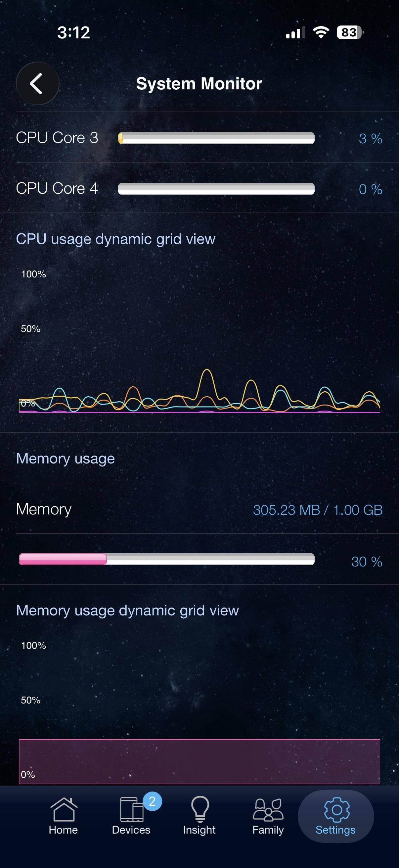
Task: Tap the Memory usage heading
Action: tap(65, 458)
